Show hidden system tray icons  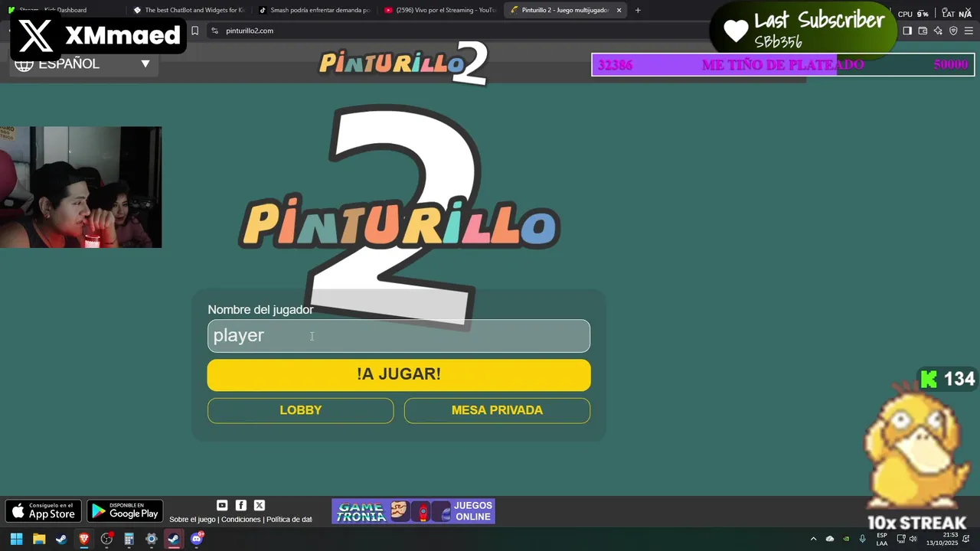click(813, 539)
